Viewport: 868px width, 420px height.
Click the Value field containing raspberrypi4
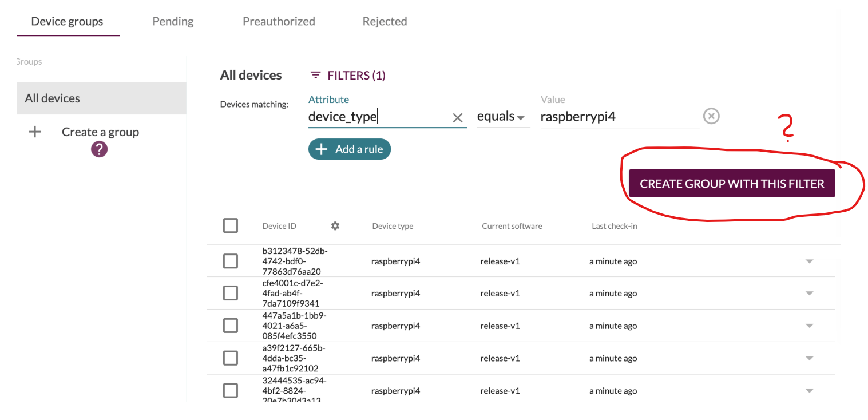pyautogui.click(x=618, y=117)
